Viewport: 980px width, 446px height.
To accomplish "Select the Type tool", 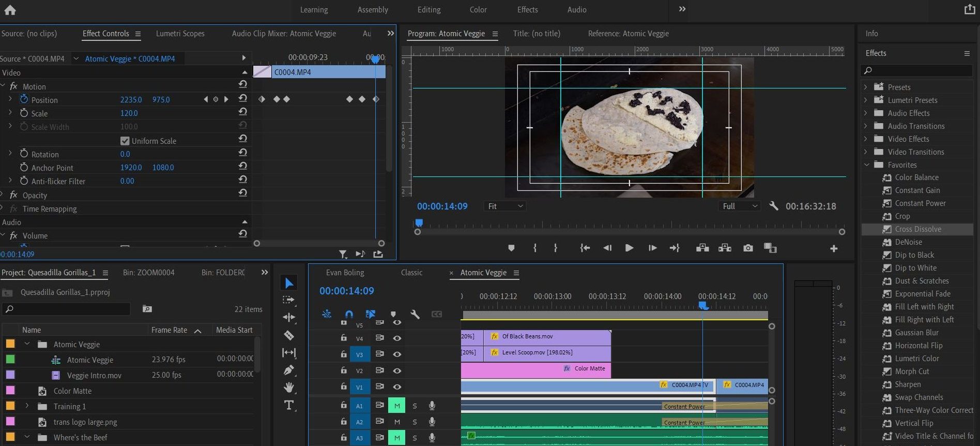I will coord(289,405).
